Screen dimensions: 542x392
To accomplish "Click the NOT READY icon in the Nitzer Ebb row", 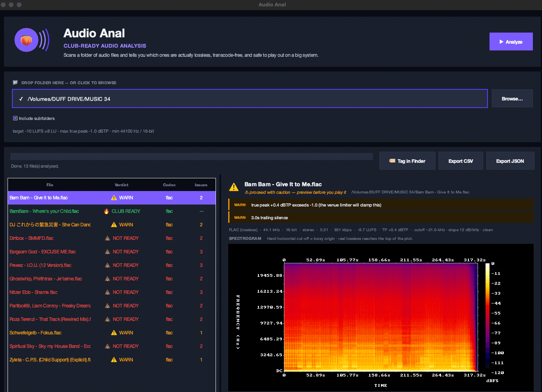I will 107,292.
